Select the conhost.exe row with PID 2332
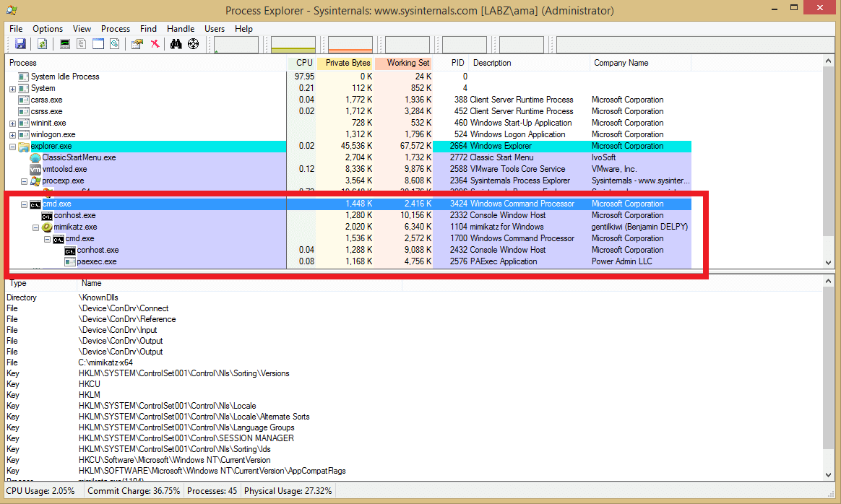Screen dimensions: 841x504 coord(349,216)
